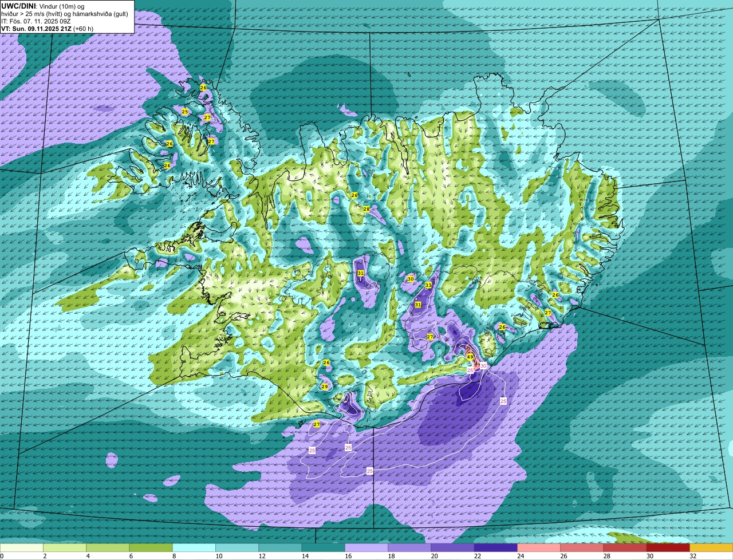This screenshot has height=560, width=733.
Task: Pick the 2–4 m/s light green legend swatch
Action: [65, 548]
